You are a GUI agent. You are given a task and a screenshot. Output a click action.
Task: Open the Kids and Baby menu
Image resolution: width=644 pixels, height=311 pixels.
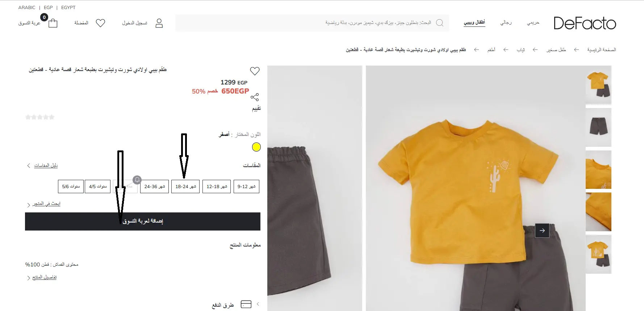click(474, 22)
